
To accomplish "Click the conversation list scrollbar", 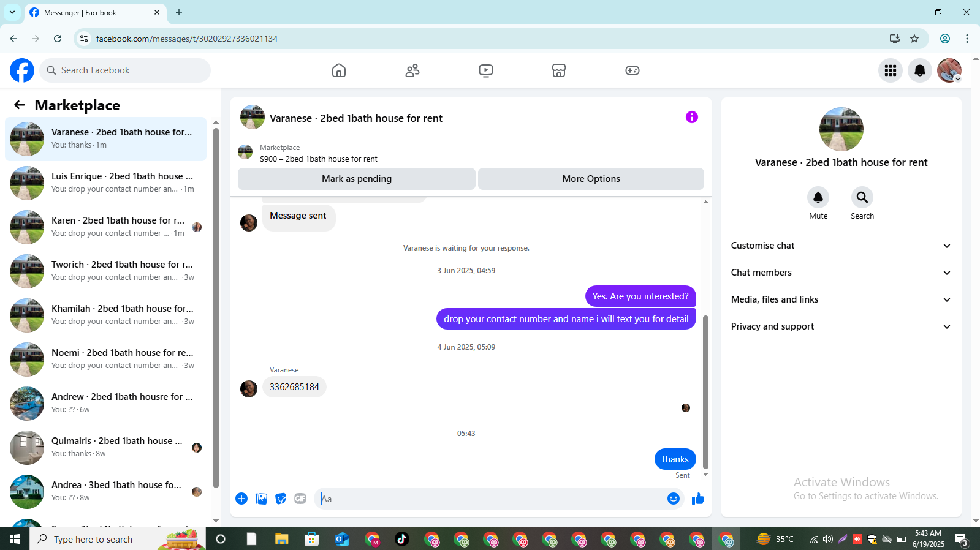I will (x=216, y=307).
